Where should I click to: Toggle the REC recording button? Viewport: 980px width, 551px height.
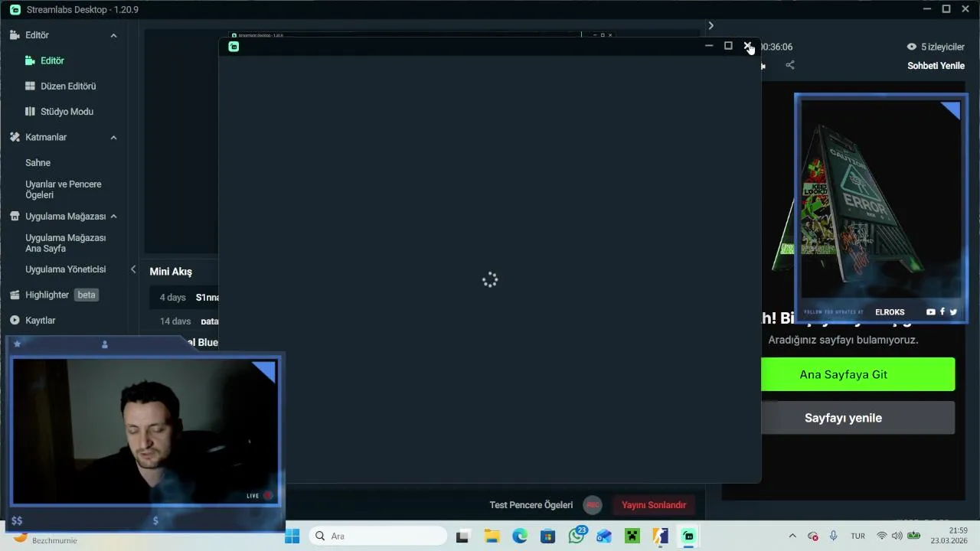(593, 505)
